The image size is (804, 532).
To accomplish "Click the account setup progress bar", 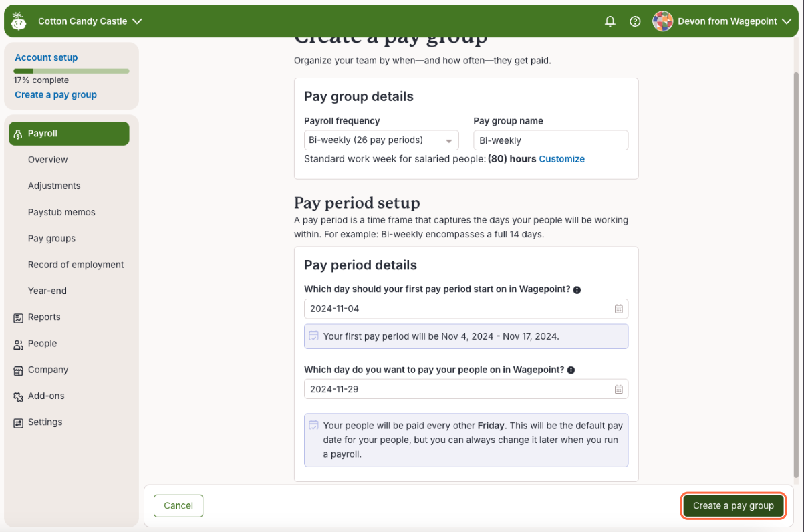I will 72,71.
